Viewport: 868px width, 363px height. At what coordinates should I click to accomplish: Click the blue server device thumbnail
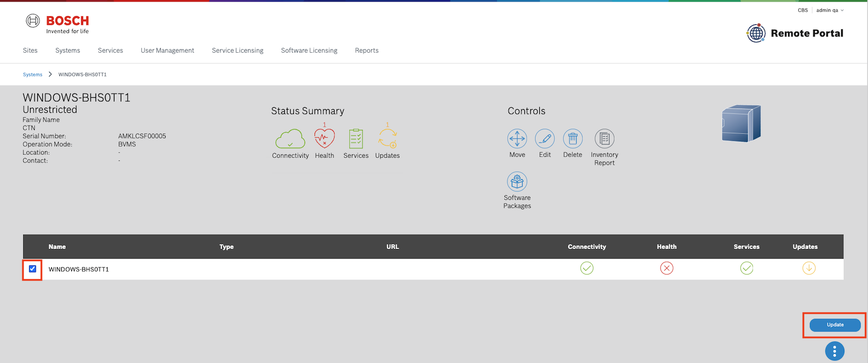point(741,123)
